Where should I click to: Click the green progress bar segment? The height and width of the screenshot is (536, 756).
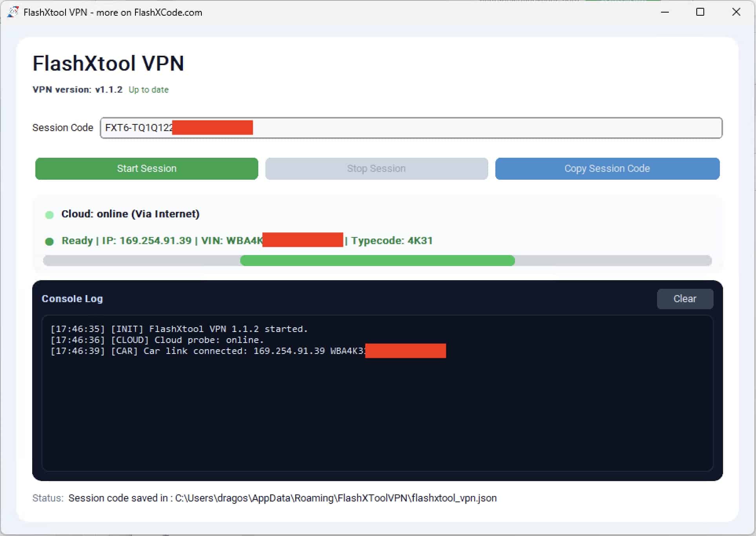click(377, 261)
